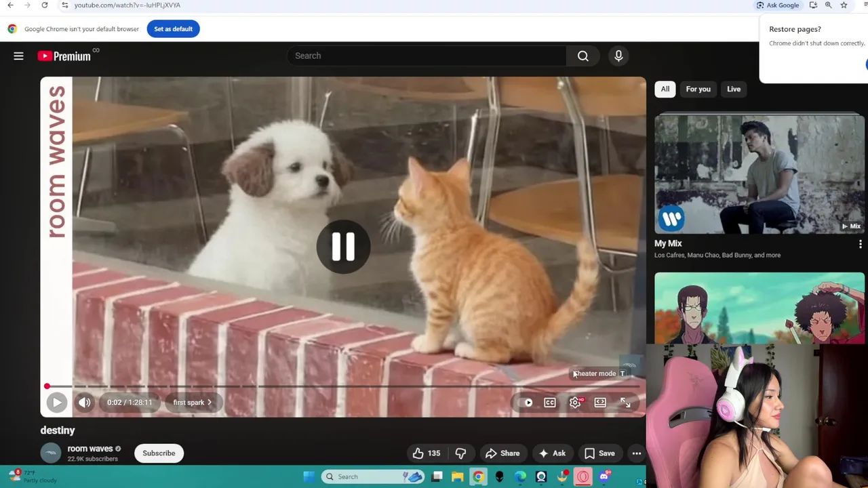868x488 pixels.
Task: Start voice search with microphone icon
Action: tap(618, 56)
